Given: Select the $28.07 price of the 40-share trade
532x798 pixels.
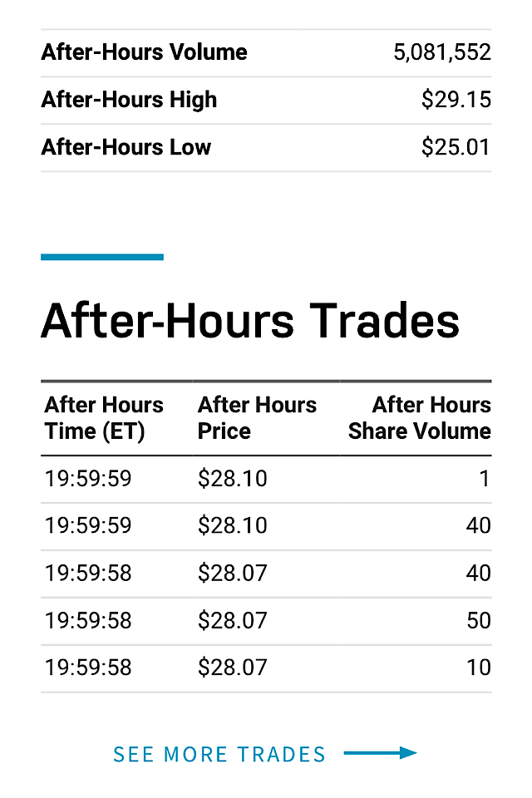Looking at the screenshot, I should pos(233,573).
